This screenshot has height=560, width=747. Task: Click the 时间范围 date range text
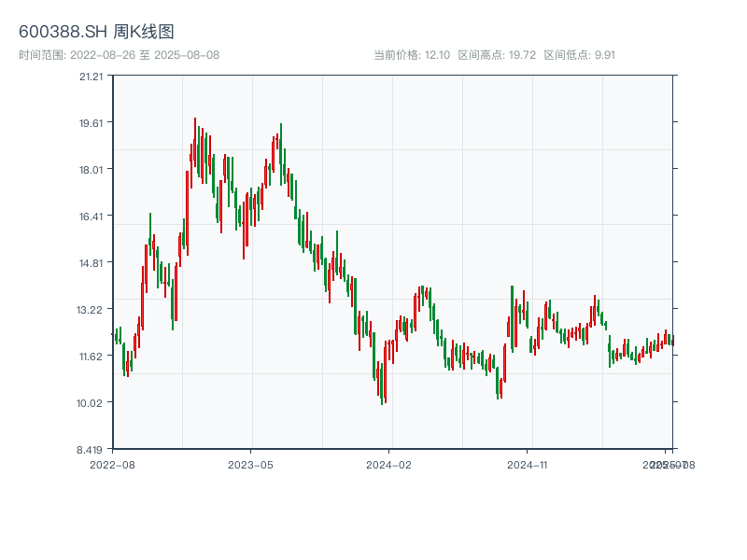tap(120, 55)
